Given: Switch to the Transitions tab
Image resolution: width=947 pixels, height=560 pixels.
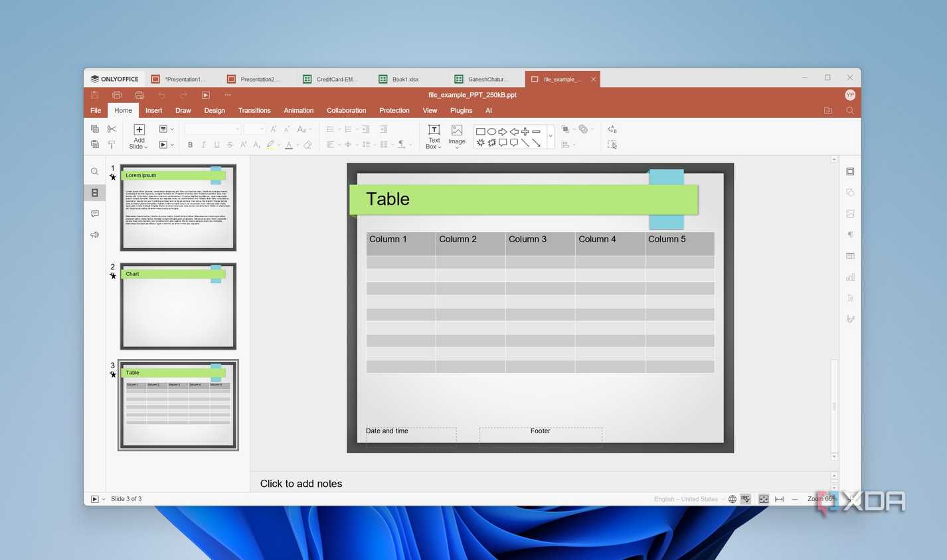Looking at the screenshot, I should (x=254, y=111).
